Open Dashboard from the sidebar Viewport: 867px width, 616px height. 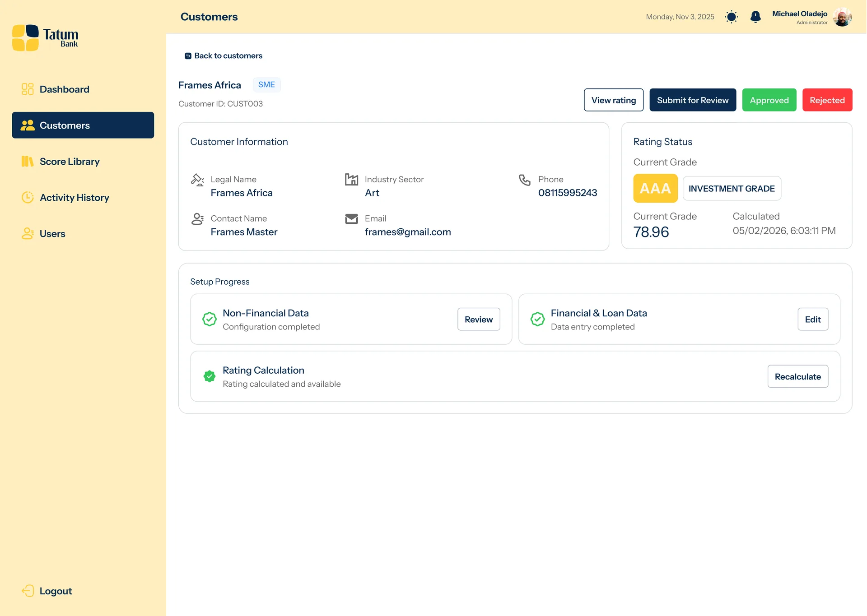point(64,89)
